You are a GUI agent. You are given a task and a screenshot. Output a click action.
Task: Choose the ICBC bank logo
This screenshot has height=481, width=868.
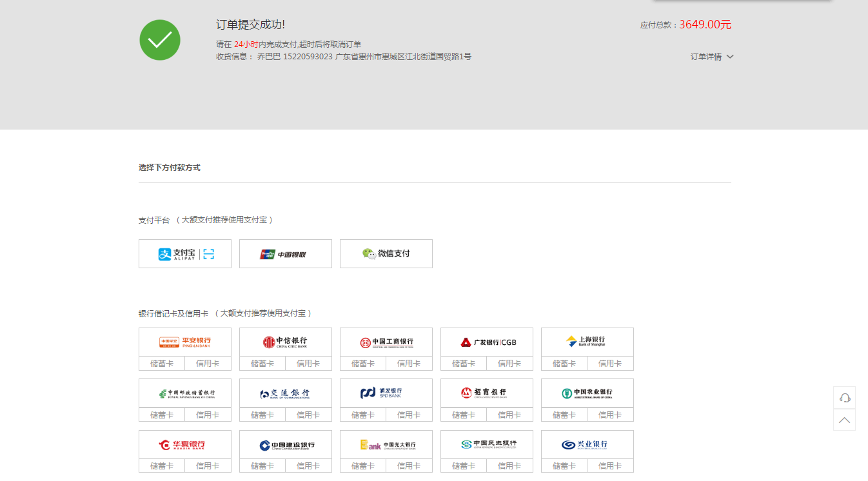click(x=386, y=342)
